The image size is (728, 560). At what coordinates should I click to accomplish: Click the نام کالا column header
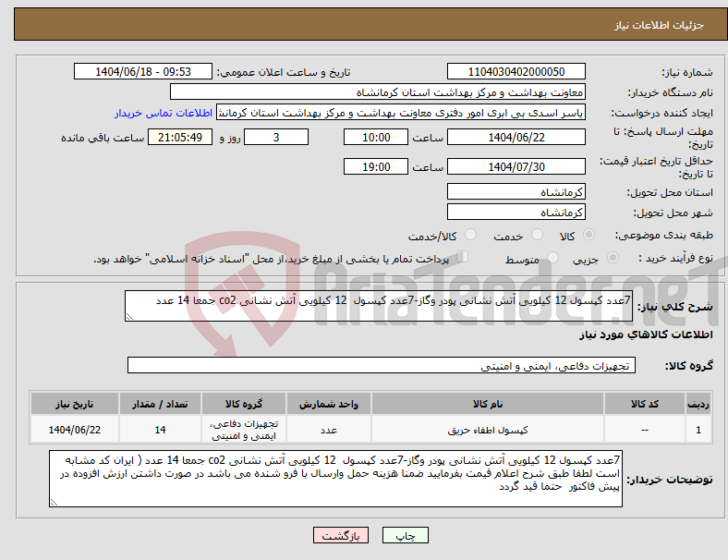coord(488,404)
